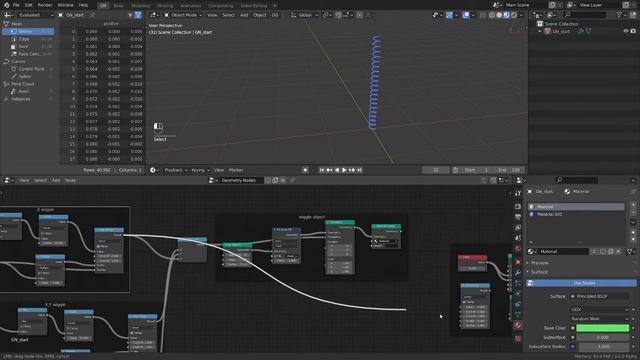Open the Global transform orientation dropdown
The height and width of the screenshot is (360, 640).
(x=304, y=15)
